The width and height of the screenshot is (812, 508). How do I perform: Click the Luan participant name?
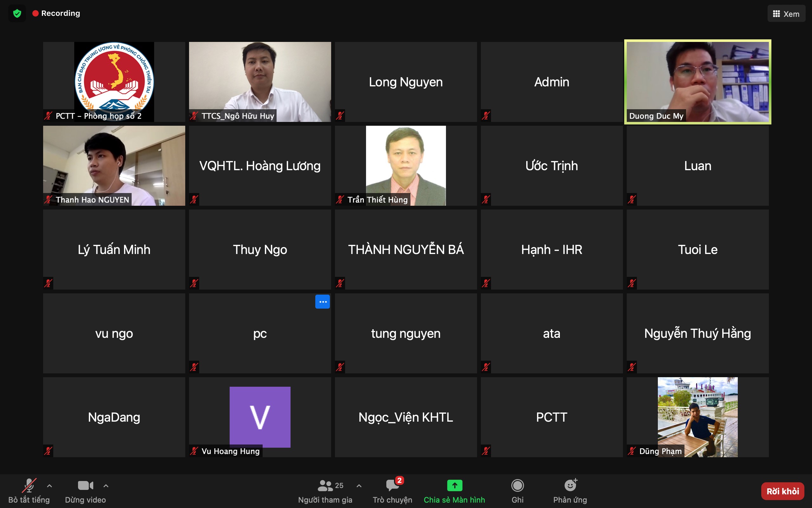click(x=697, y=166)
